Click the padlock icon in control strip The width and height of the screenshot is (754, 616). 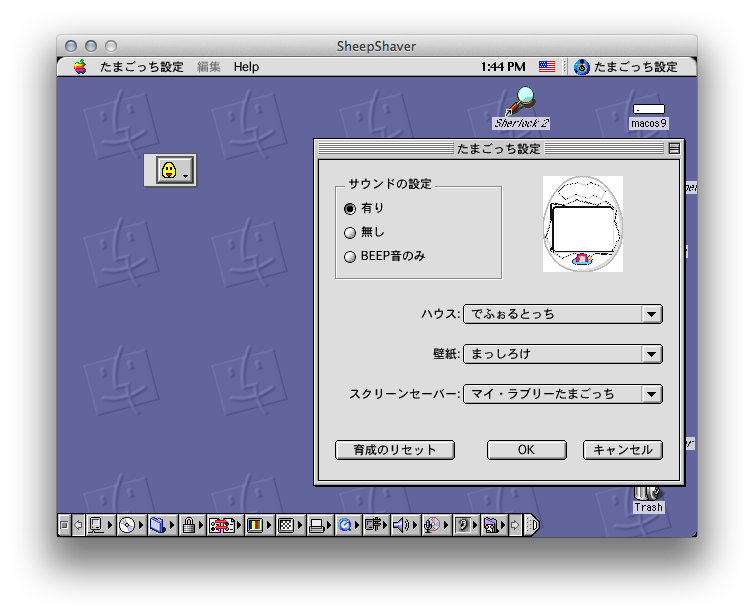[188, 525]
